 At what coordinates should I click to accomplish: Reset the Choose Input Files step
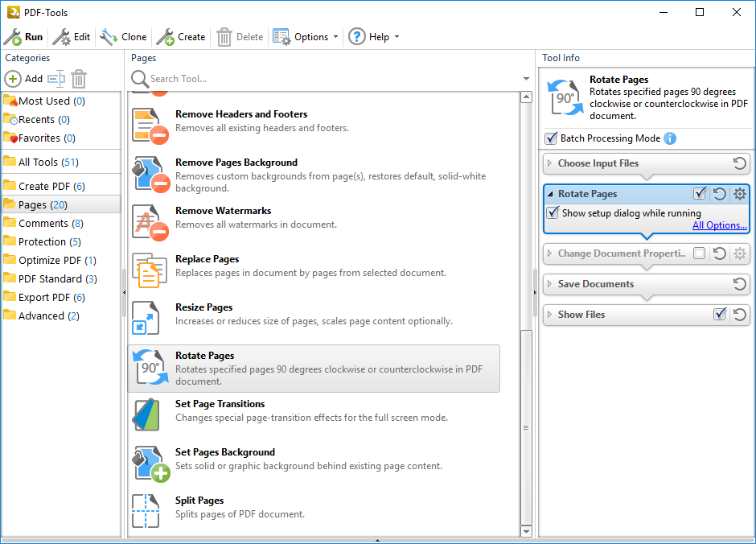[740, 163]
